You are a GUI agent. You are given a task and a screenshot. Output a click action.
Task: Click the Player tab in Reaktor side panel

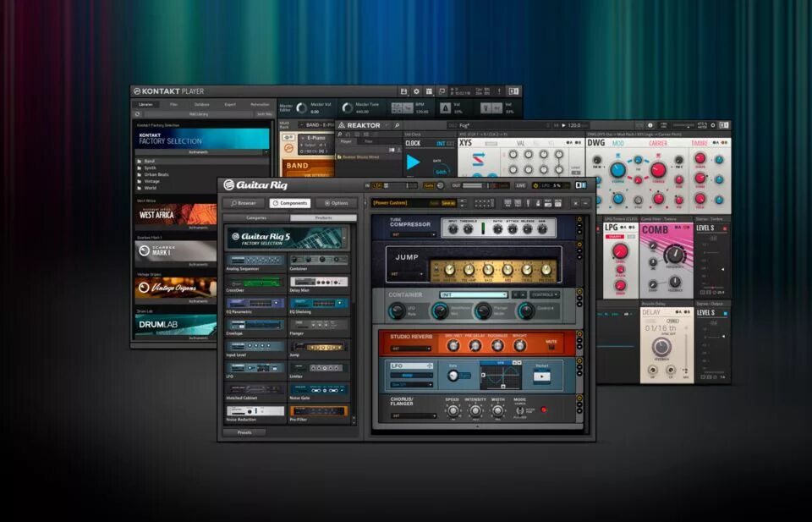(346, 141)
